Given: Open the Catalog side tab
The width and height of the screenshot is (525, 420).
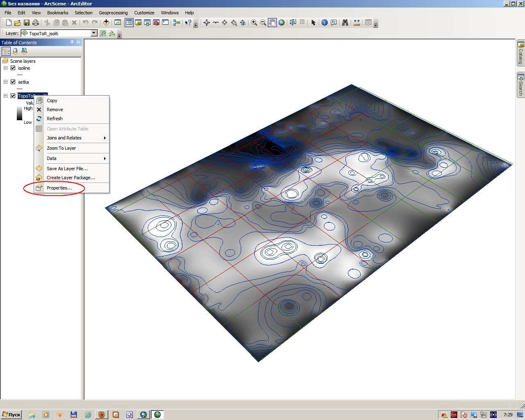Looking at the screenshot, I should pos(520,53).
